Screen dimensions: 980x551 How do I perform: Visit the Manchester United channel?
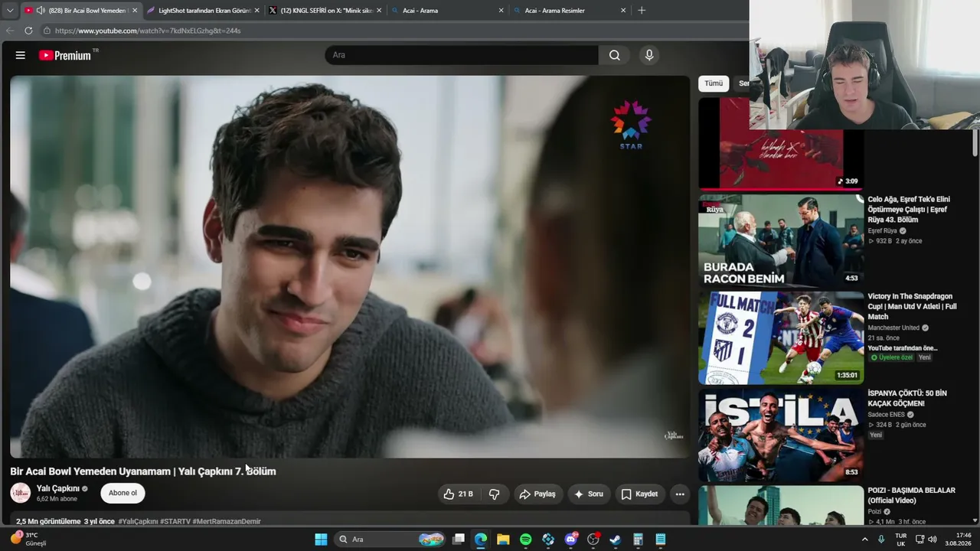(893, 328)
